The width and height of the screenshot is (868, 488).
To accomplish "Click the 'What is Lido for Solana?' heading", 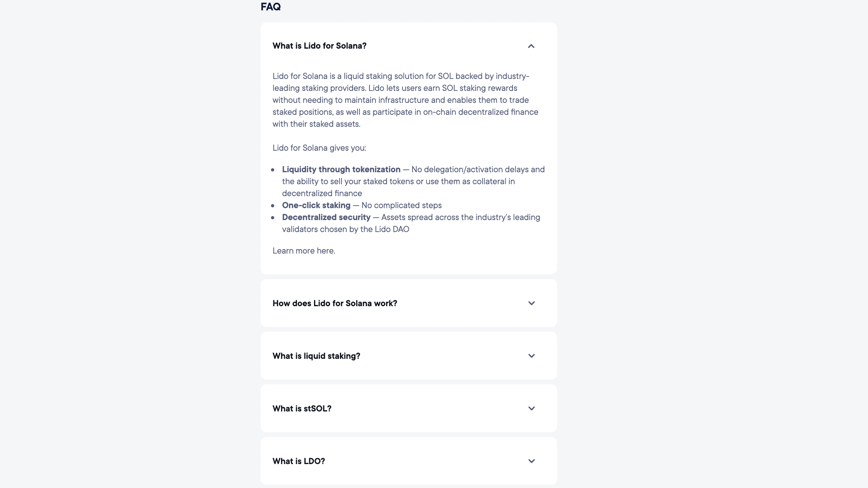I will (319, 46).
